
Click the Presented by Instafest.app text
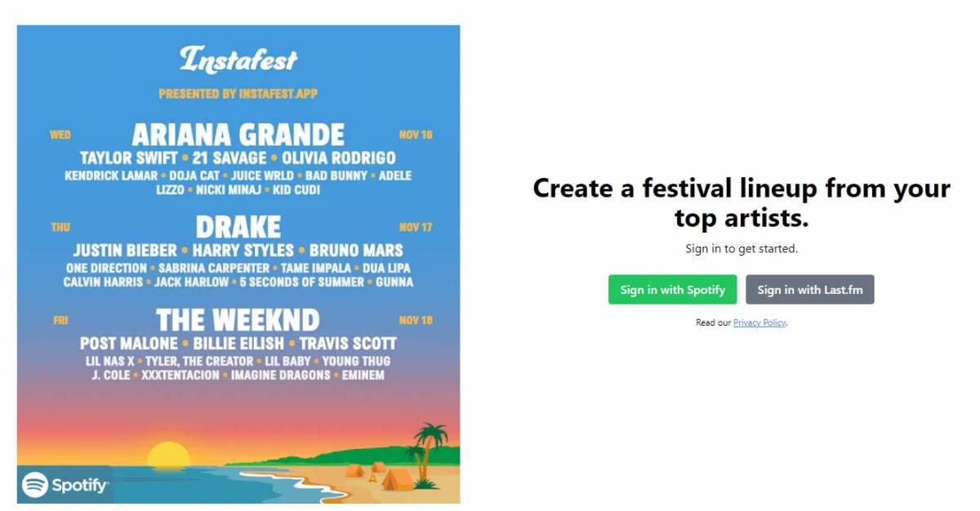tap(238, 94)
